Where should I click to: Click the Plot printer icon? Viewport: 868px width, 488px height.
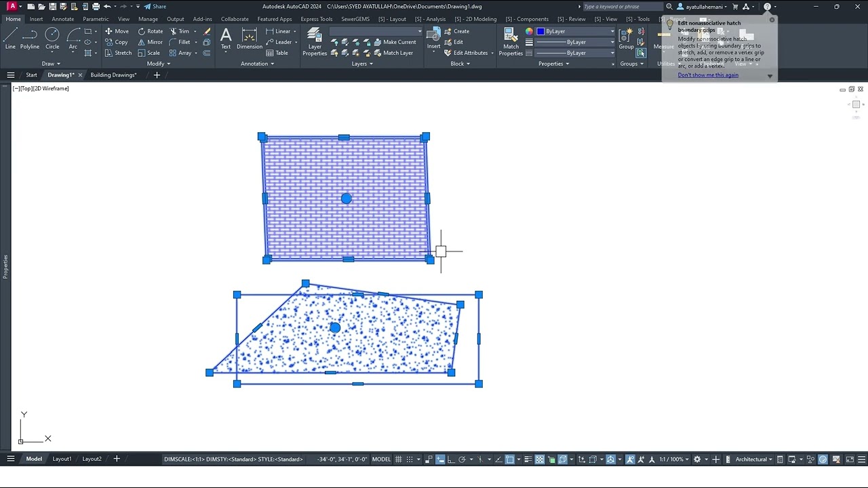(x=96, y=6)
